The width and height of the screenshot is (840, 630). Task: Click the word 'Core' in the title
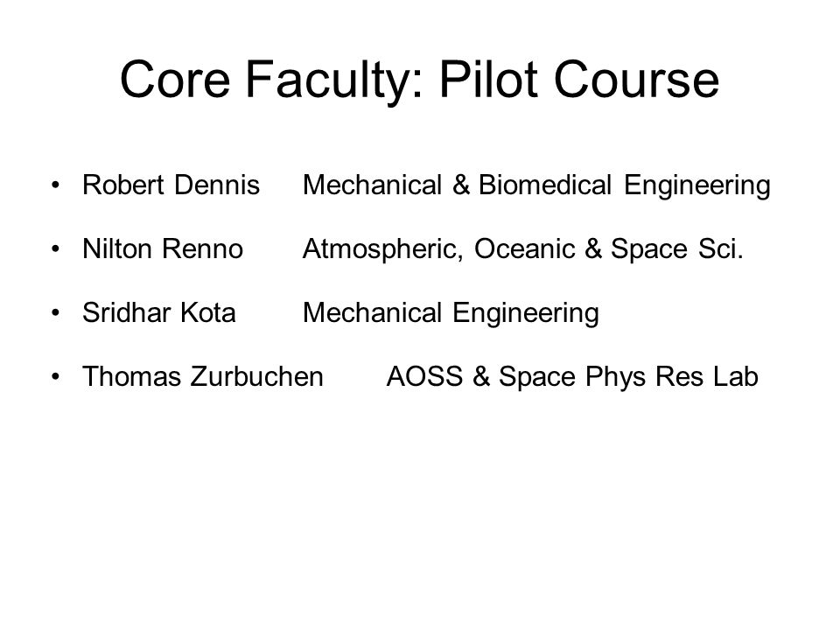pos(175,80)
